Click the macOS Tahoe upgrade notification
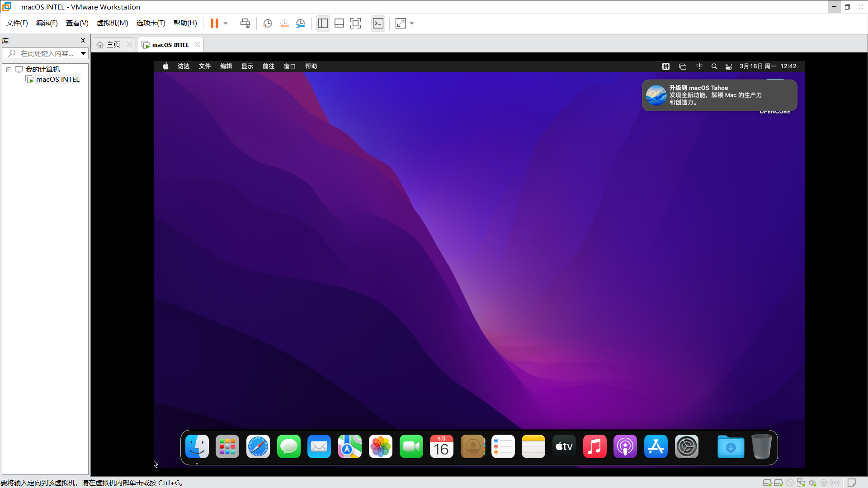The image size is (868, 488). point(719,95)
